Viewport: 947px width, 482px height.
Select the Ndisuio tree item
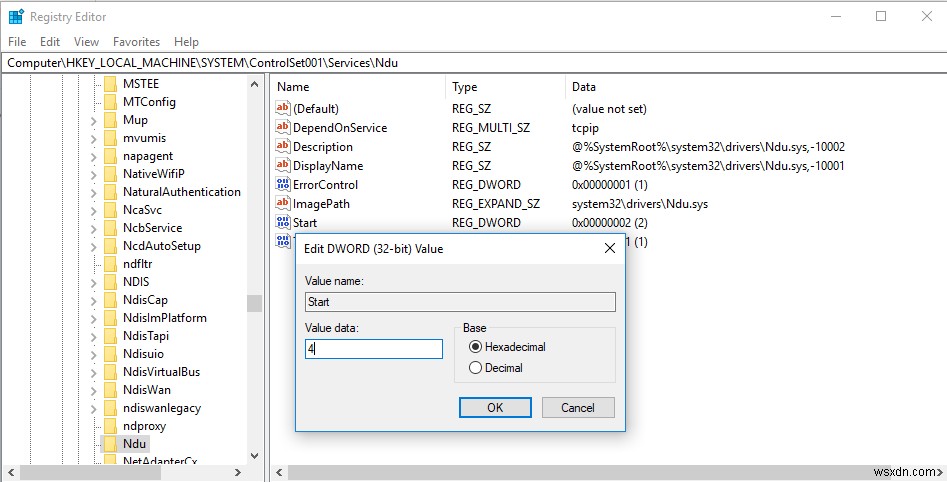143,353
